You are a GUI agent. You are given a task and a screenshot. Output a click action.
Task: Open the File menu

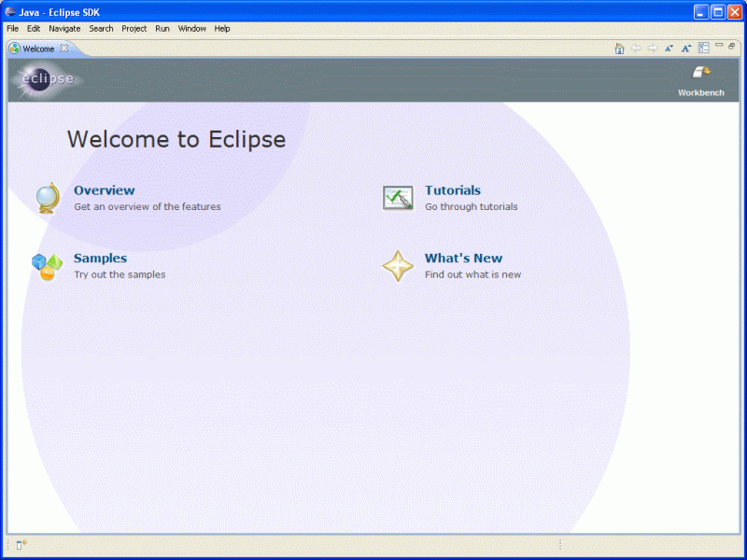13,29
